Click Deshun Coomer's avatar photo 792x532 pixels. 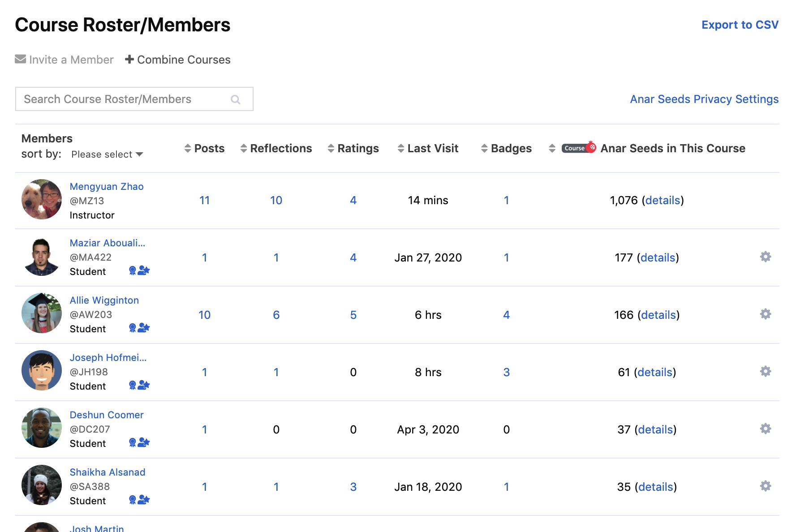tap(42, 428)
